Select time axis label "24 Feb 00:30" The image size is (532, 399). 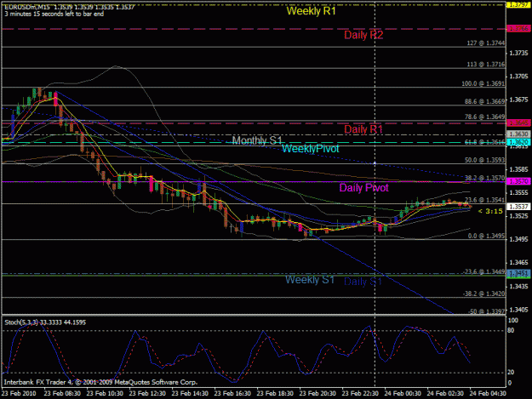[x=403, y=393]
